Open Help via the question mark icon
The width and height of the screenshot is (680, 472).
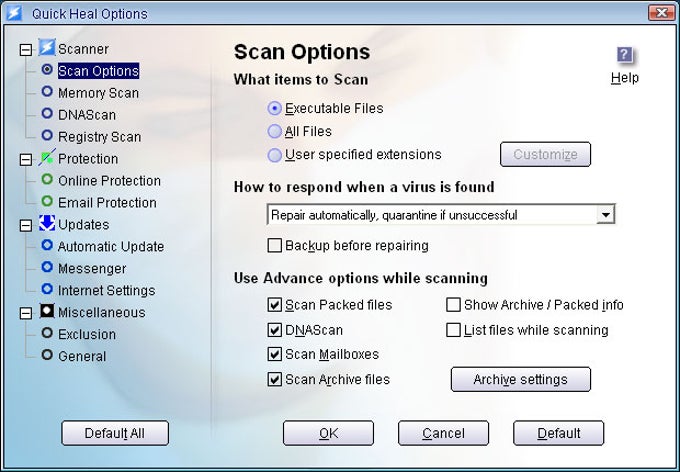click(624, 55)
